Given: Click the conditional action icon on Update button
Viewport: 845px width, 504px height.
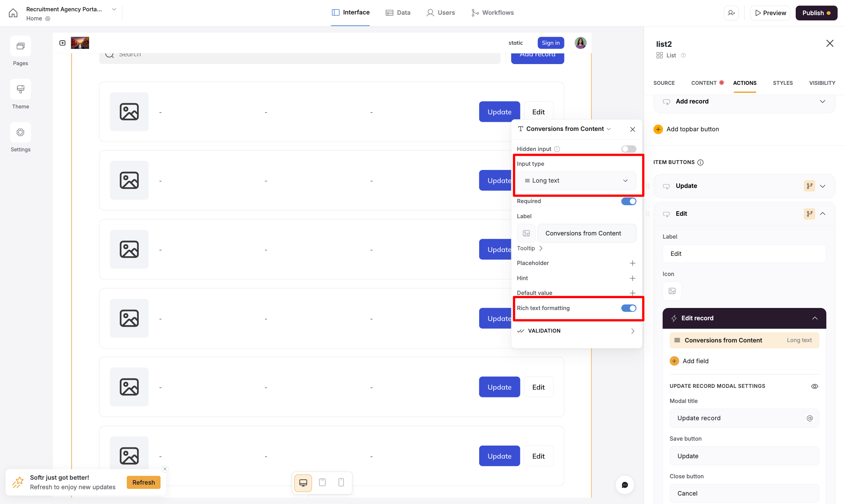Looking at the screenshot, I should [809, 186].
